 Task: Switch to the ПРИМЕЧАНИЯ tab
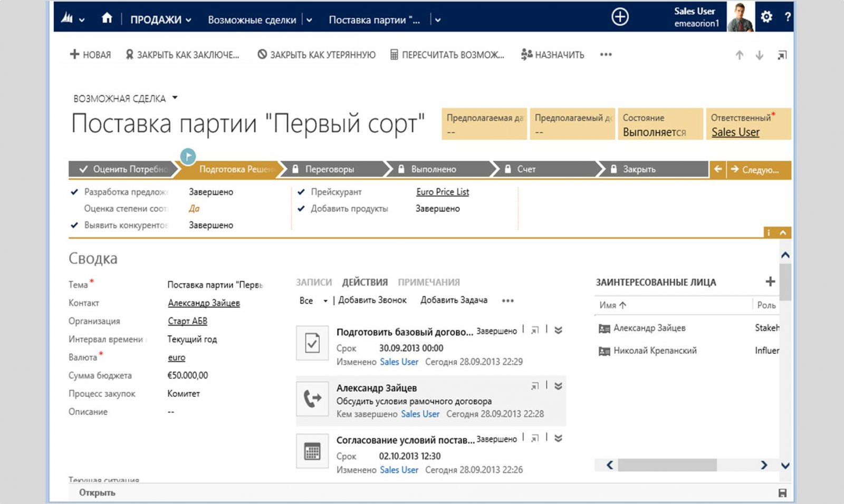tap(430, 282)
